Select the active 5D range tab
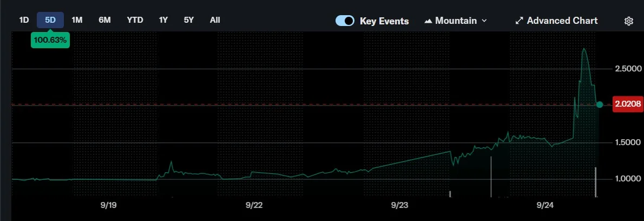Image resolution: width=644 pixels, height=221 pixels. [50, 20]
